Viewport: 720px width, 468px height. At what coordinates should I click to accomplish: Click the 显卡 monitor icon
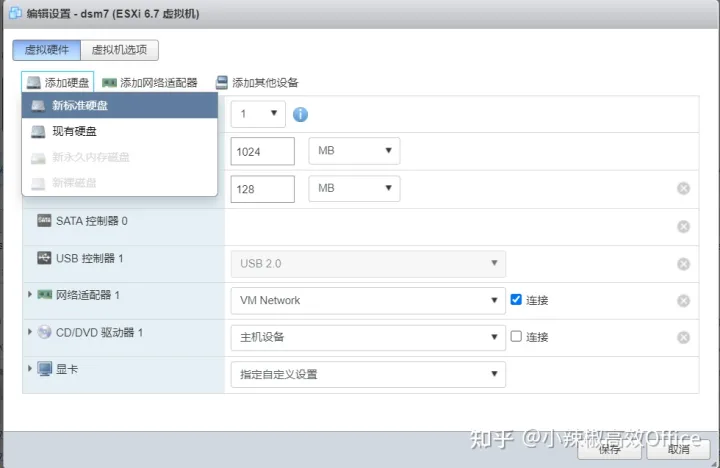(x=45, y=369)
